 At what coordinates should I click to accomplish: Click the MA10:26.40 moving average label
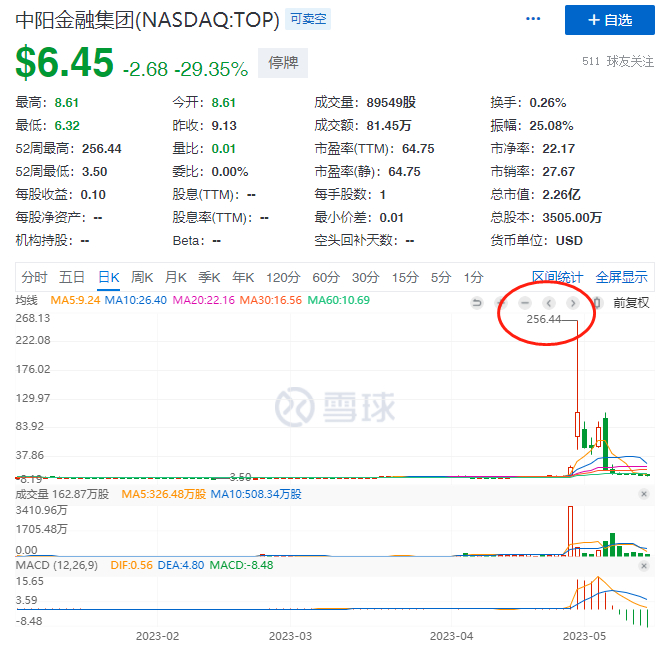coord(135,300)
